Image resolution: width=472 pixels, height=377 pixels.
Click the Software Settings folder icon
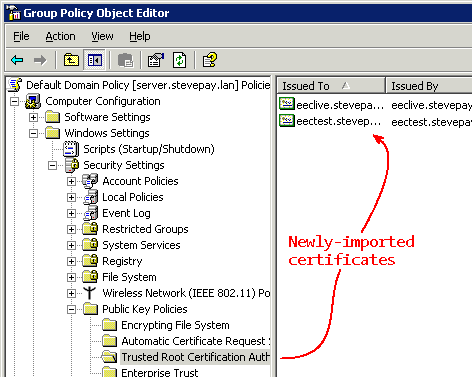tap(53, 117)
